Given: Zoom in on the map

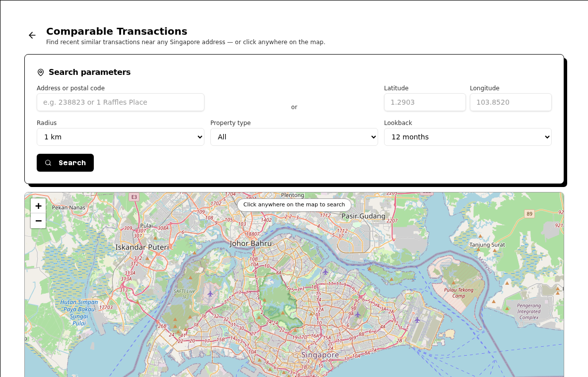Looking at the screenshot, I should [38, 206].
